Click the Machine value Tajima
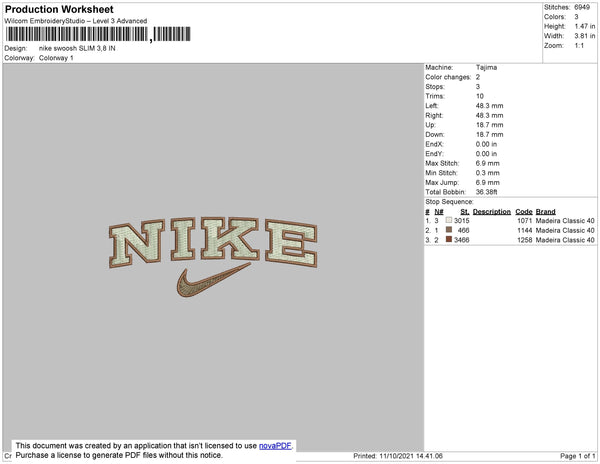 coord(486,67)
